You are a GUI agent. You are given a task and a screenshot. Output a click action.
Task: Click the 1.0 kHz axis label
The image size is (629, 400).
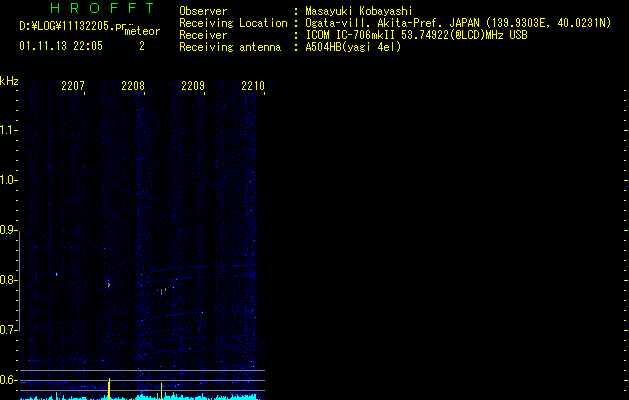(8, 180)
